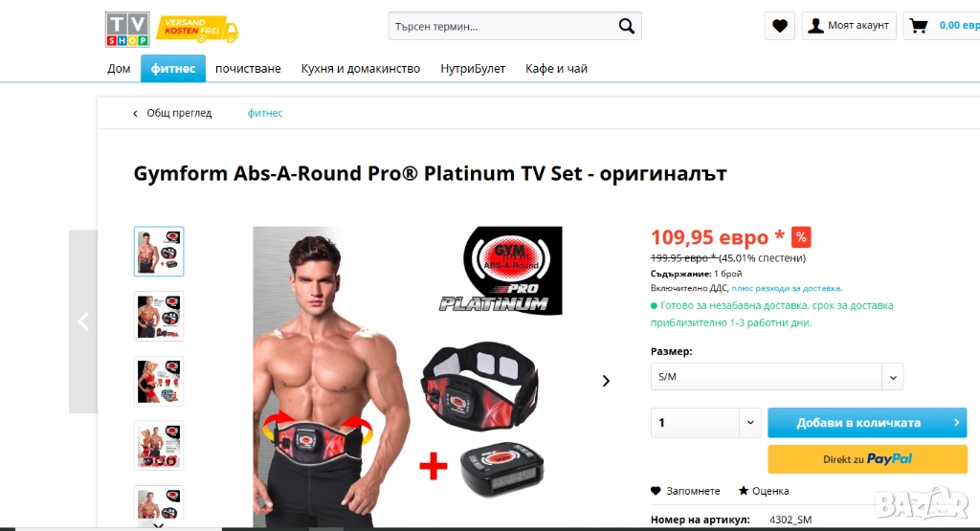Pay using Direkt zu PayPal button
The image size is (980, 531).
[867, 459]
